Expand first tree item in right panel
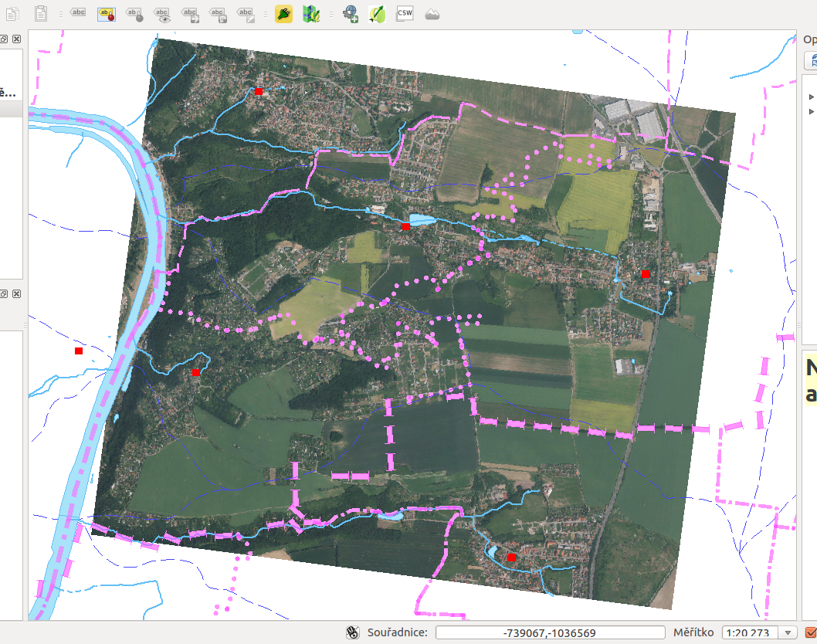The image size is (817, 644). pyautogui.click(x=812, y=97)
